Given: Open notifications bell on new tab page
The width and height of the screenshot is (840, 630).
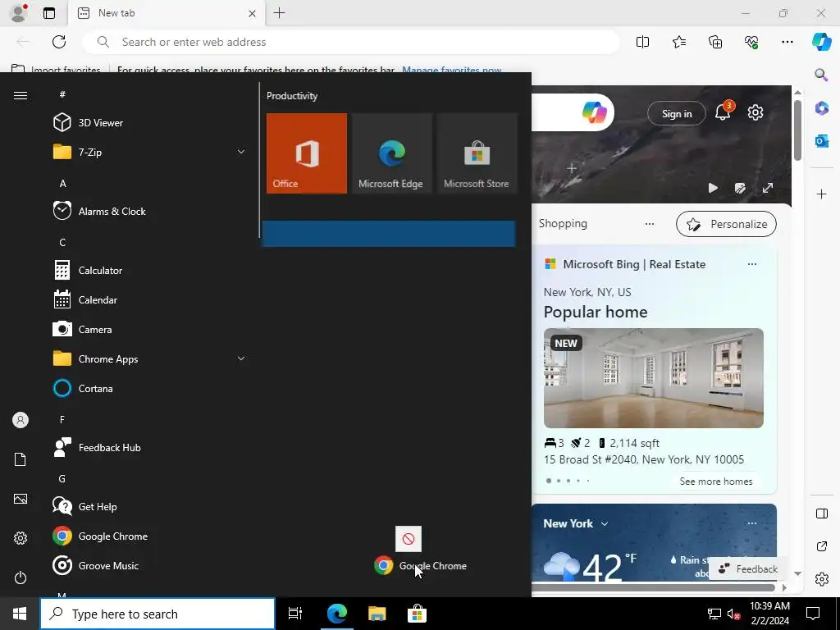Looking at the screenshot, I should point(723,112).
